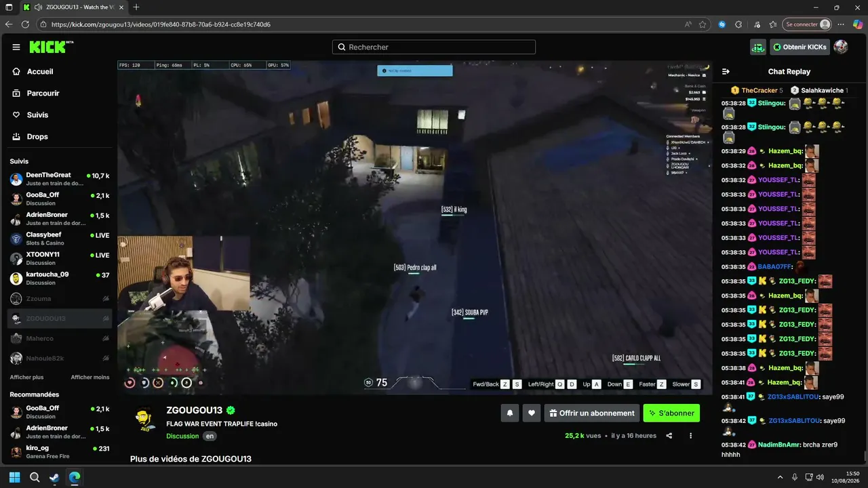Open the media control toolbar icon
Image resolution: width=868 pixels, height=488 pixels.
coord(757,24)
